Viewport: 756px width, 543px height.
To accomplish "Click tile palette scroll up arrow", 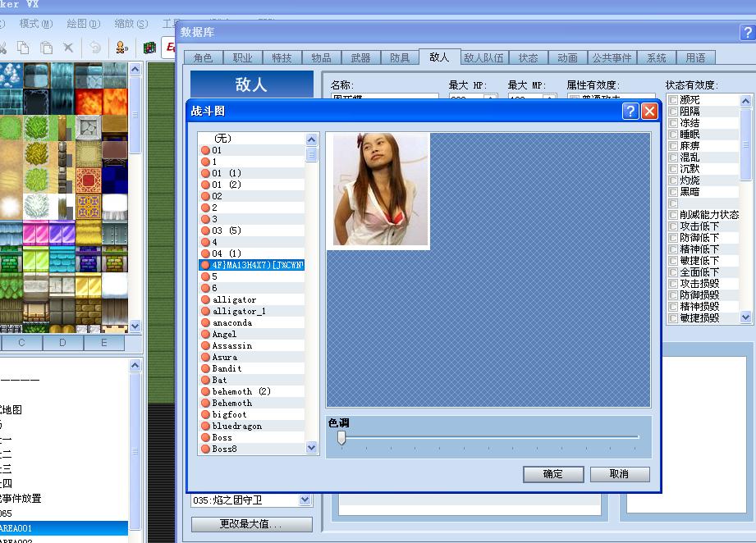I will [135, 70].
